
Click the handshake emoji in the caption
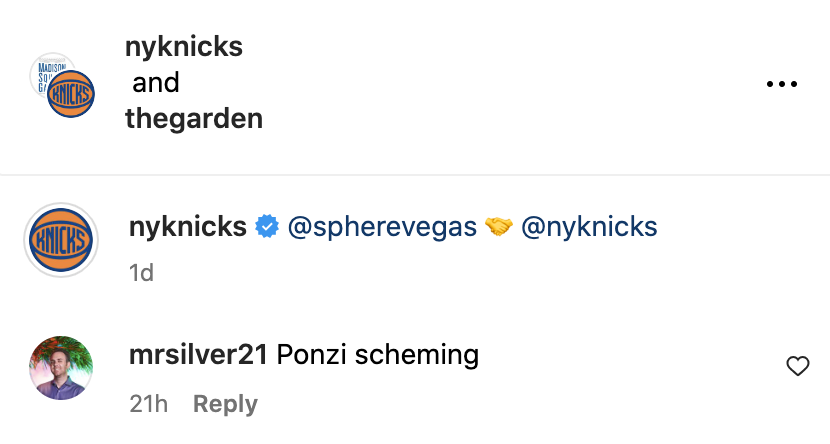499,227
